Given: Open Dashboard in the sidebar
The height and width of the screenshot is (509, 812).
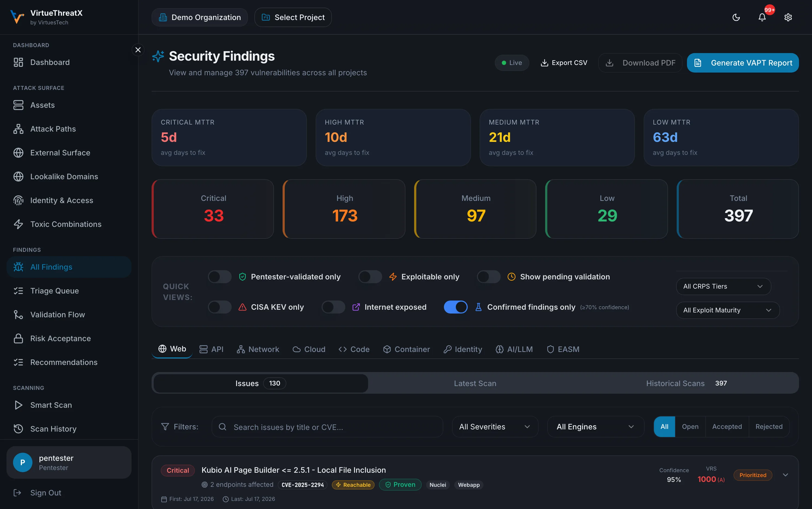Looking at the screenshot, I should tap(69, 62).
